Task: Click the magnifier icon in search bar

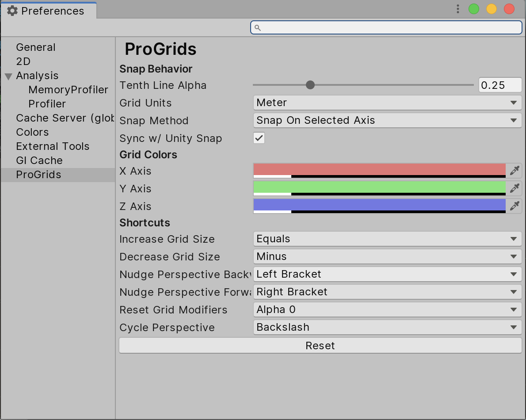Action: pos(258,28)
